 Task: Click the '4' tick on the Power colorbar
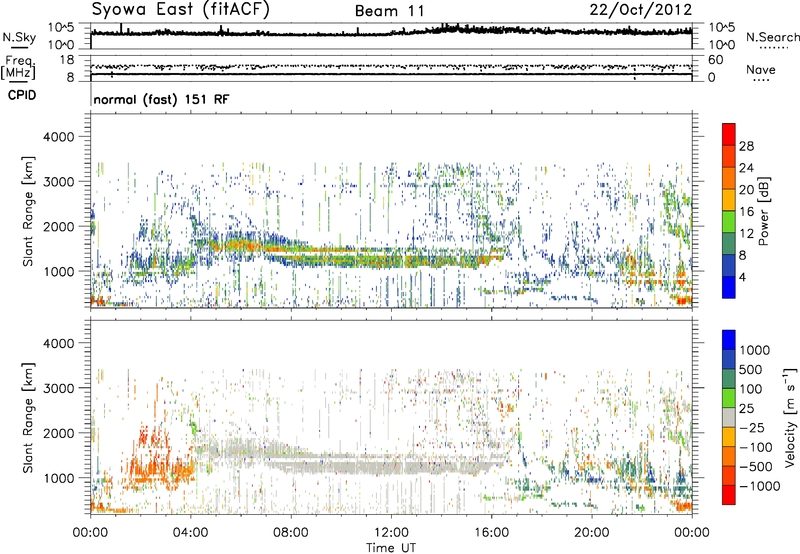tap(742, 277)
